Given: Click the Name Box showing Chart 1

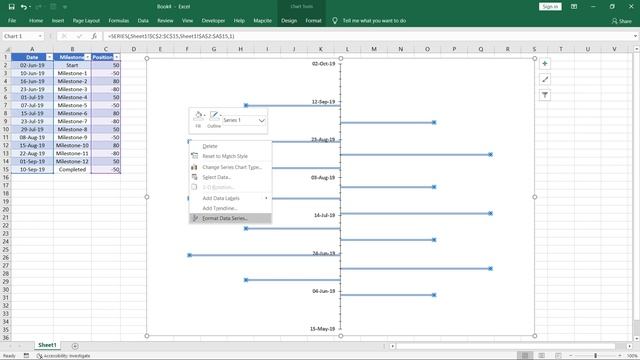Looking at the screenshot, I should tap(20, 36).
